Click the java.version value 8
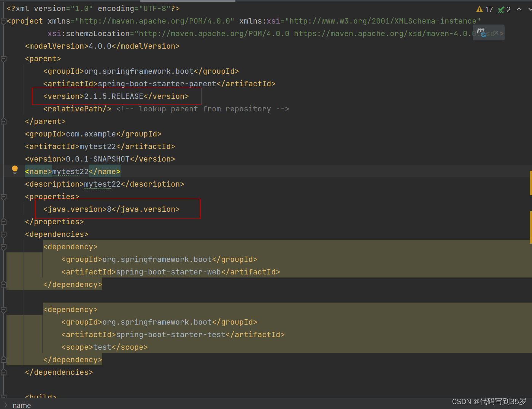 109,209
